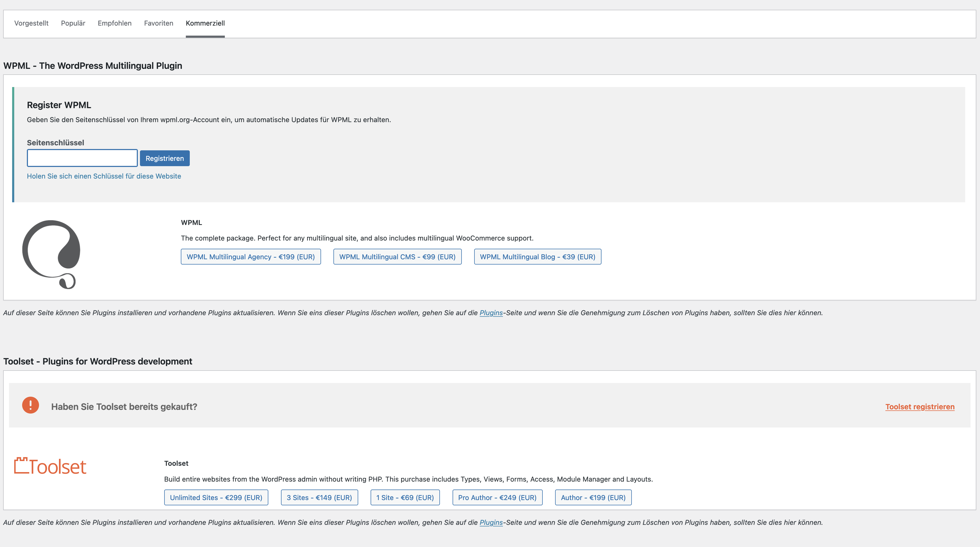Screen dimensions: 980x547
Task: Click the Toolset registrieren link
Action: tap(920, 406)
